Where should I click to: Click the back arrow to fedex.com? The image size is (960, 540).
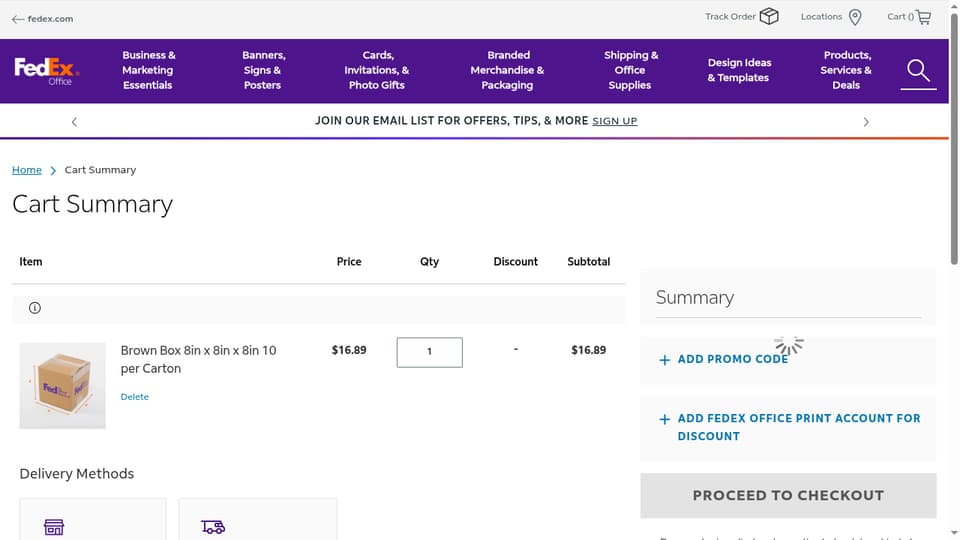tap(18, 19)
